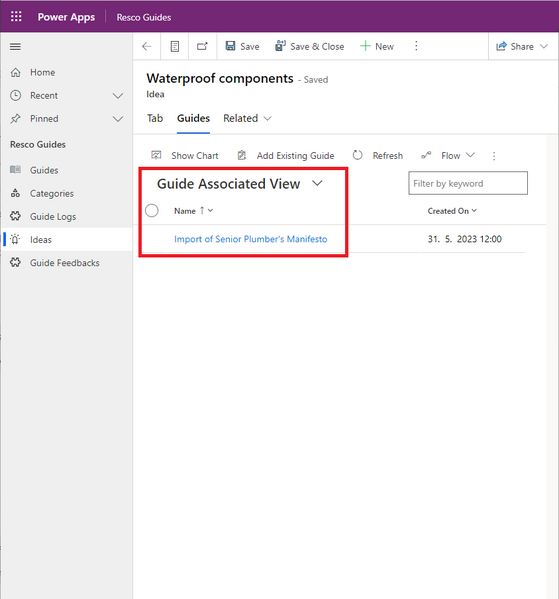Open the record set form icon
Screen dimensions: 559x599
tap(175, 47)
